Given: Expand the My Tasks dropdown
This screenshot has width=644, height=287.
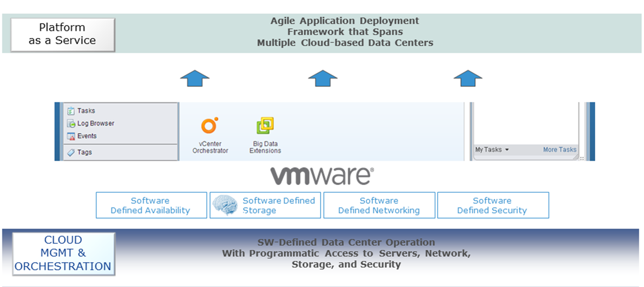Looking at the screenshot, I should tap(492, 150).
